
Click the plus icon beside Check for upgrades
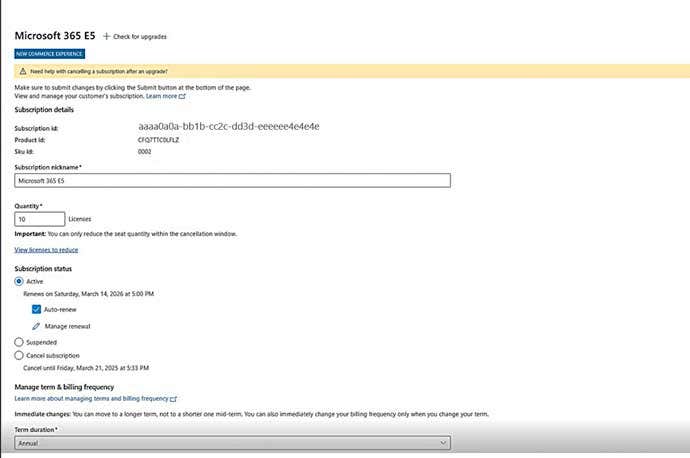point(107,36)
